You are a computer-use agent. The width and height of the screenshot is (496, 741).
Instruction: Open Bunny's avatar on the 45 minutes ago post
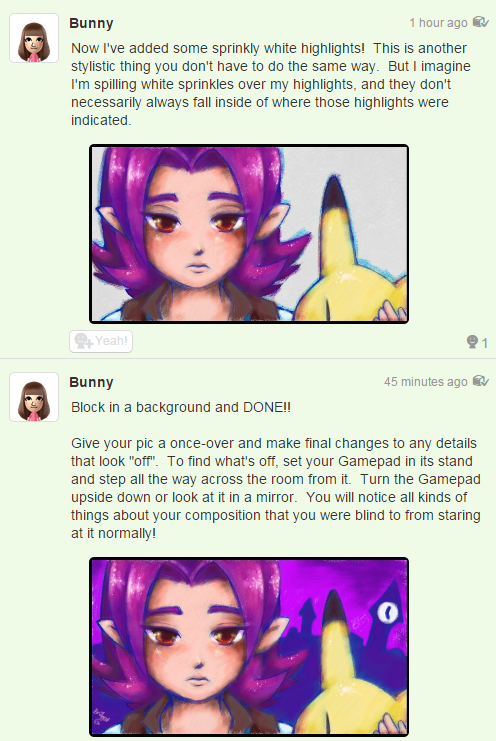(34, 397)
